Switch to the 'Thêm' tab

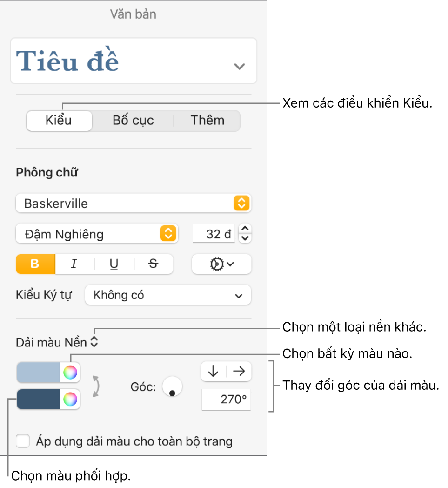pos(206,121)
